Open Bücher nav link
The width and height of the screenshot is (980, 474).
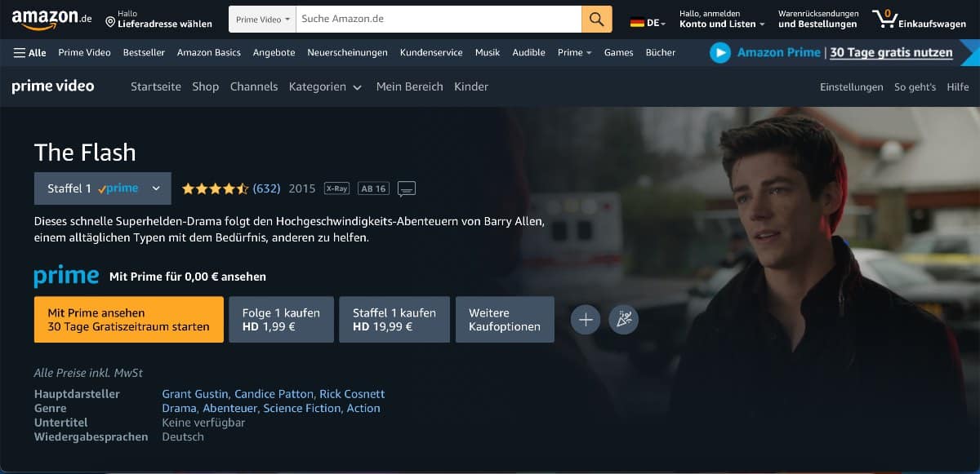point(661,52)
